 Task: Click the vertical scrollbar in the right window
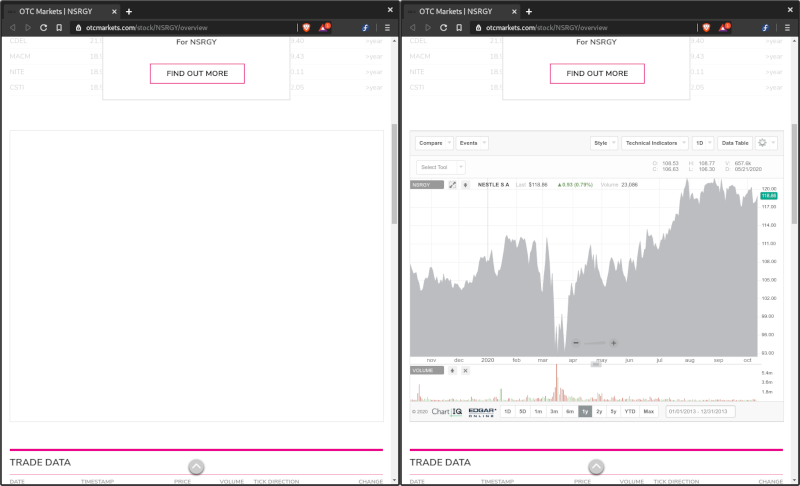794,173
